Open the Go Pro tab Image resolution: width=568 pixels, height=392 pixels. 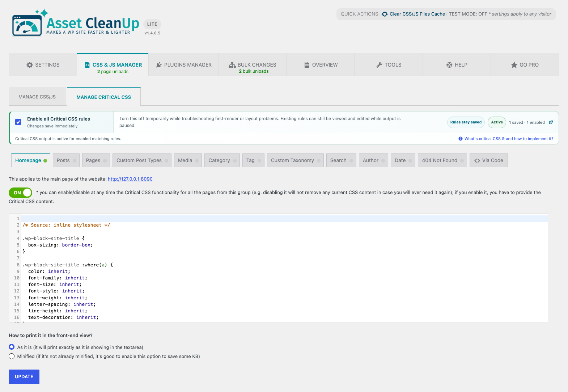[x=525, y=65]
